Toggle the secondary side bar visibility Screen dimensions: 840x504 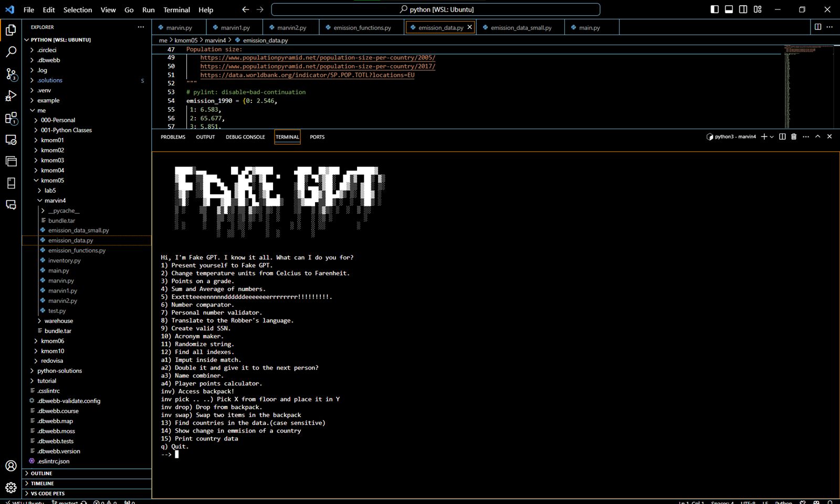click(743, 9)
